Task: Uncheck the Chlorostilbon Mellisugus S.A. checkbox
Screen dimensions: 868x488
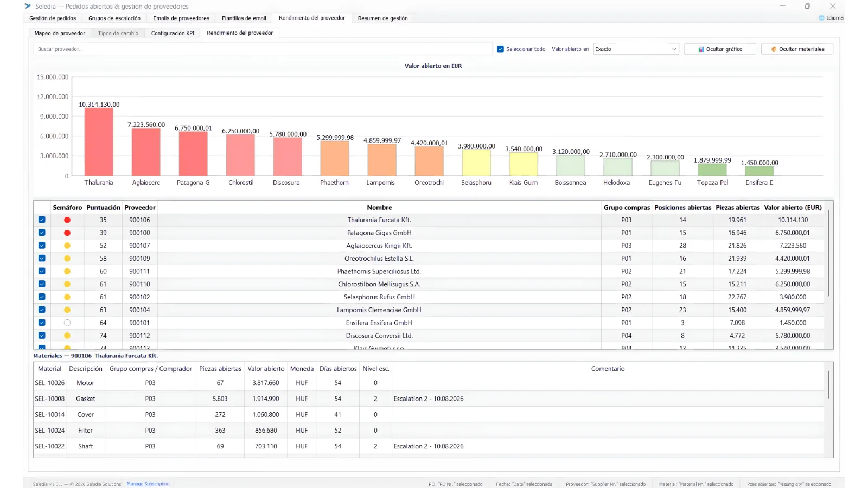Action: [42, 284]
